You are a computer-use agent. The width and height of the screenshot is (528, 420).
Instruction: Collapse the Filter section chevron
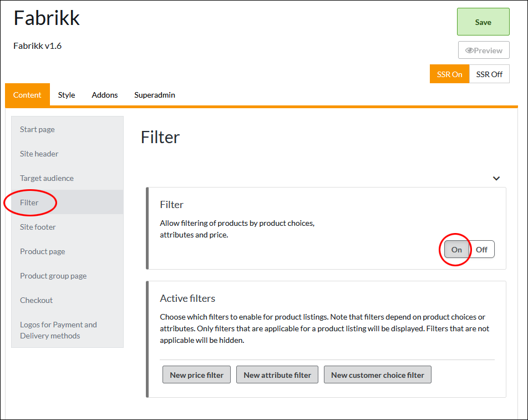point(496,178)
